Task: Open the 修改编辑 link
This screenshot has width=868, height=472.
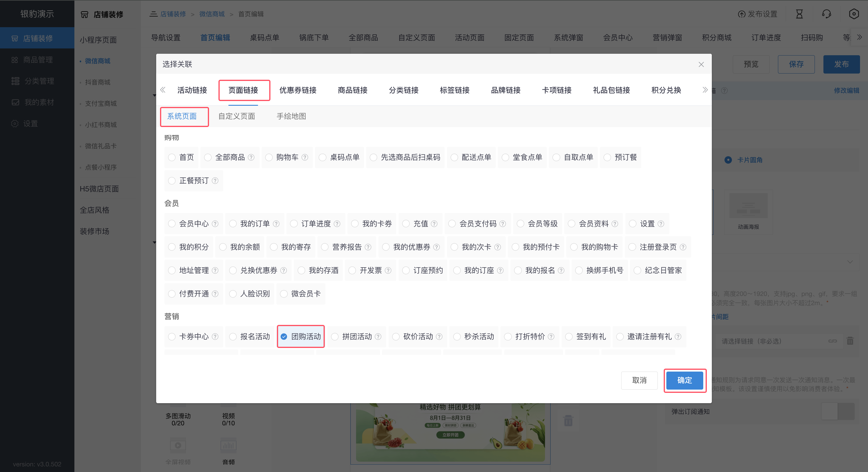Action: point(846,90)
